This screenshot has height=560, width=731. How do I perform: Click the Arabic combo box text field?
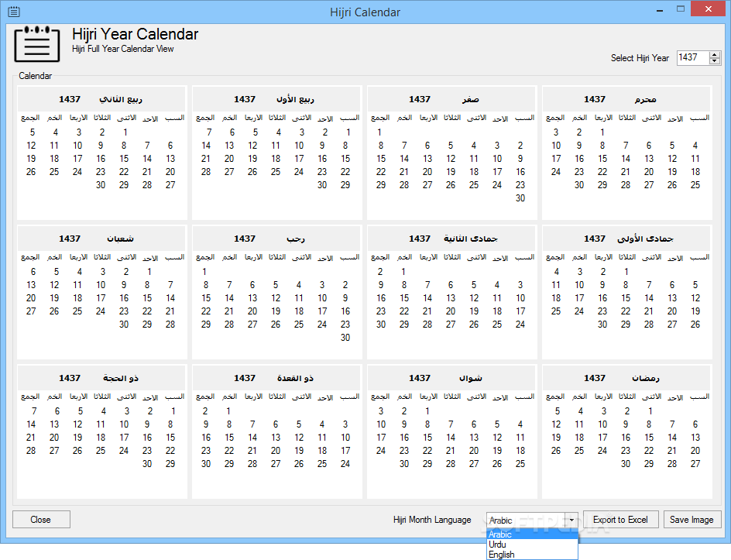click(x=526, y=520)
